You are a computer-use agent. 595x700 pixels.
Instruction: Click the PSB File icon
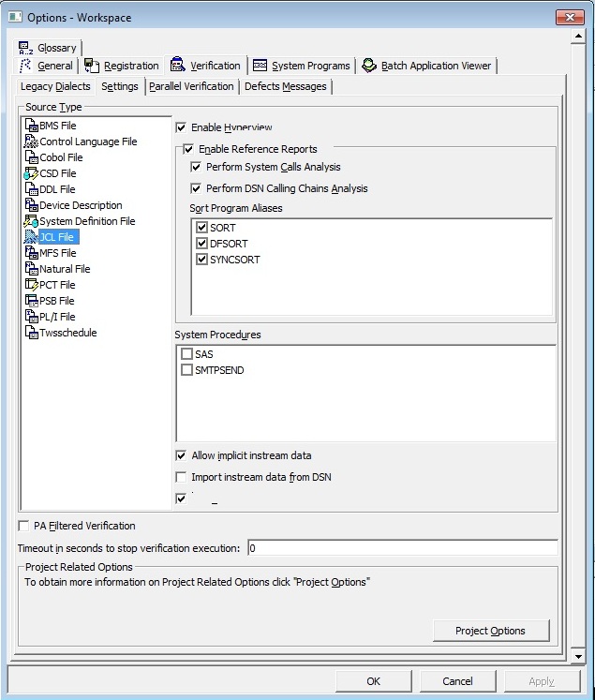[x=31, y=301]
